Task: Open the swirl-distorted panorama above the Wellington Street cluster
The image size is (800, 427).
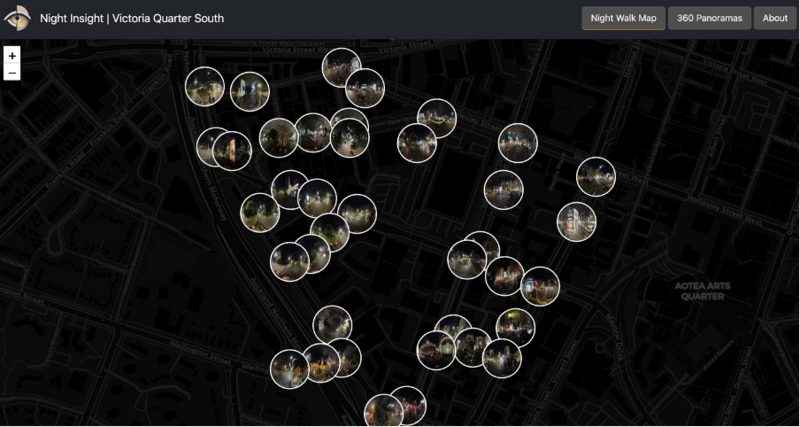Action: tap(332, 325)
